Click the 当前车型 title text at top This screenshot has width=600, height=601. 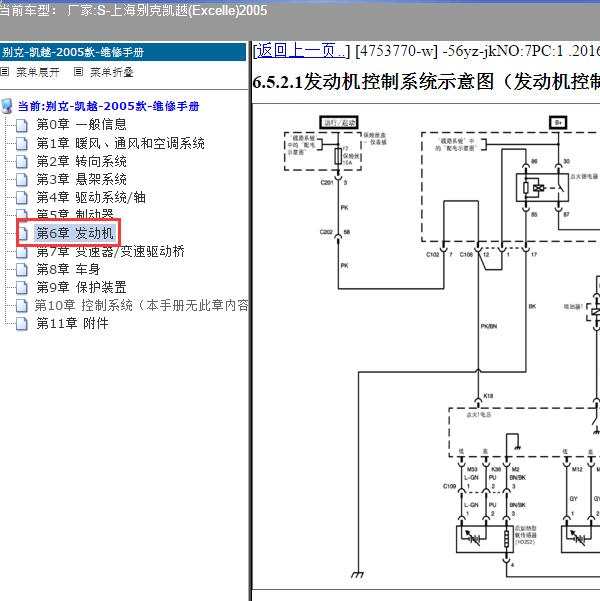point(133,10)
